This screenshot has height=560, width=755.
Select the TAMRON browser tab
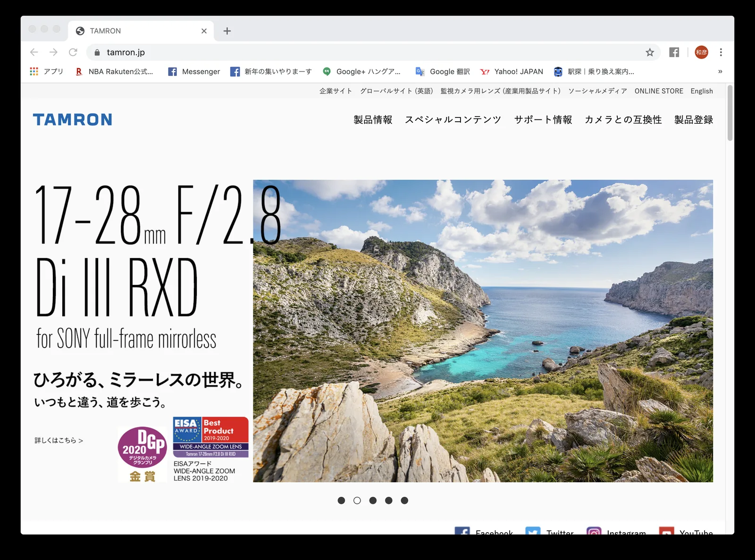click(141, 31)
